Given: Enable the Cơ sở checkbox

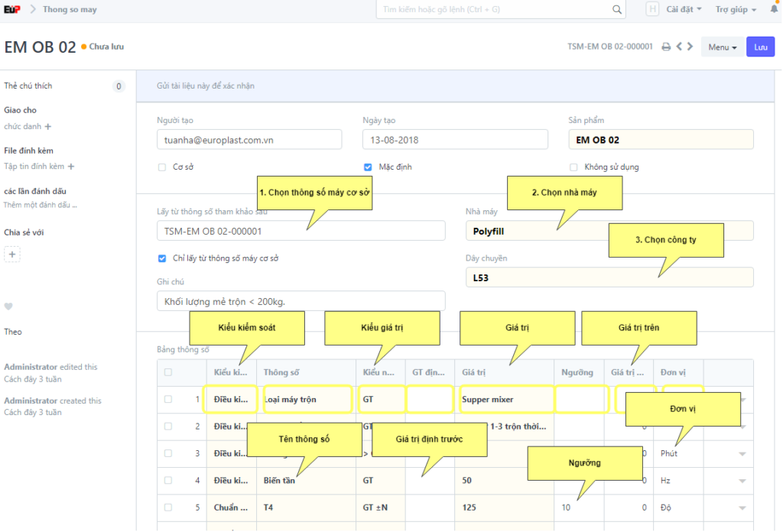Looking at the screenshot, I should (x=162, y=167).
